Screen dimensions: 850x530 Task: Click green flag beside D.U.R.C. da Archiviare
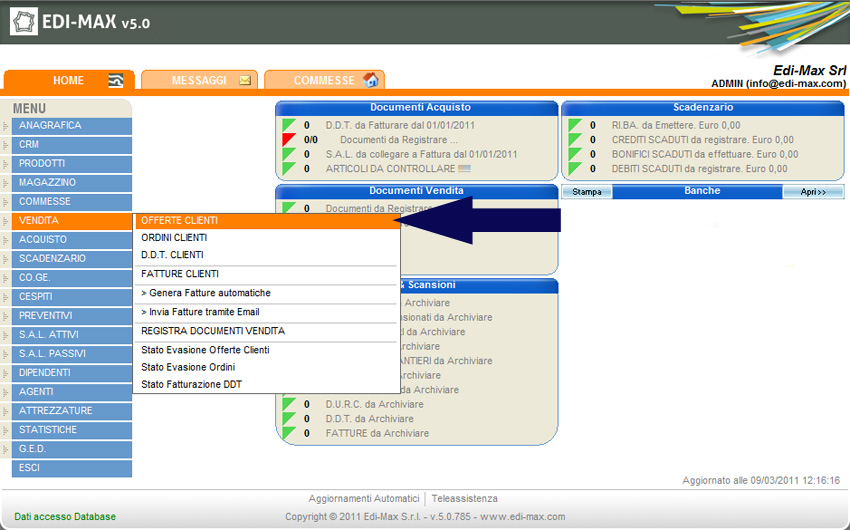(x=289, y=405)
